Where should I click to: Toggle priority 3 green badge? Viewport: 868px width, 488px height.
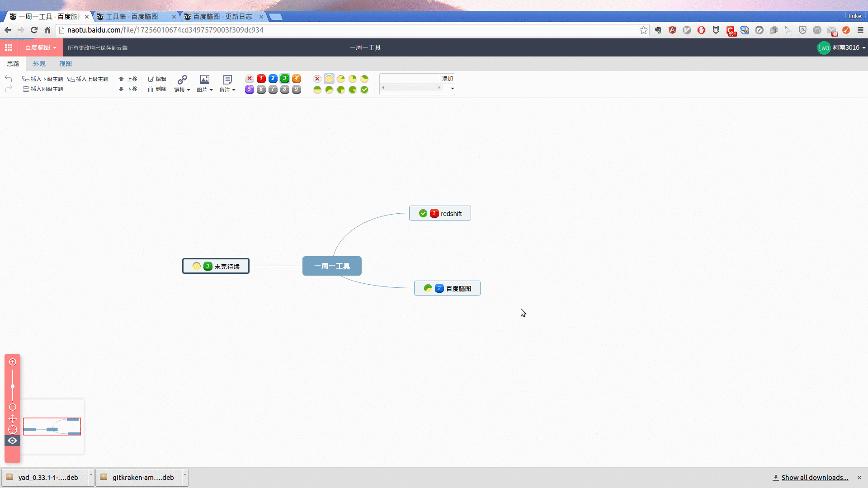pos(284,79)
